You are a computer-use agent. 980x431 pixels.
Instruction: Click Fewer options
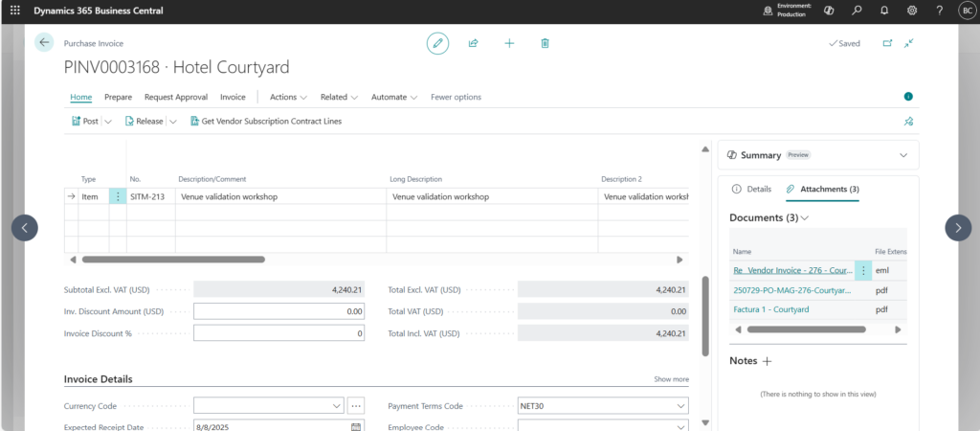(456, 97)
